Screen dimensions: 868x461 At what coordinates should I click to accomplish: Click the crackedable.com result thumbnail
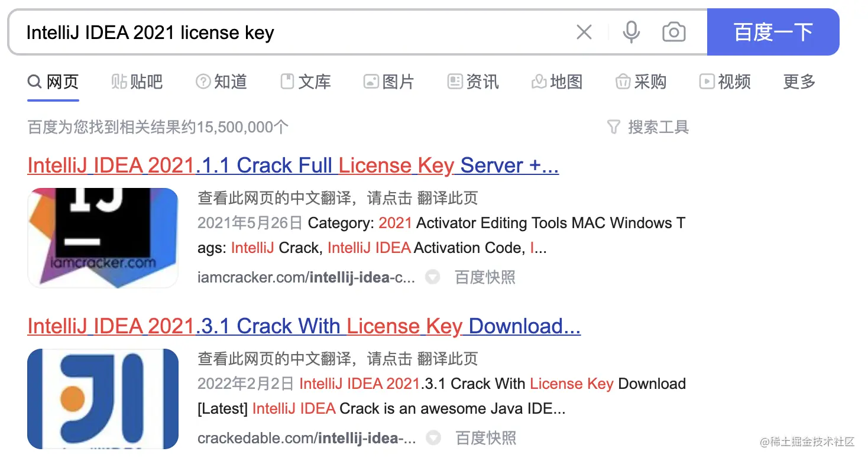click(103, 398)
